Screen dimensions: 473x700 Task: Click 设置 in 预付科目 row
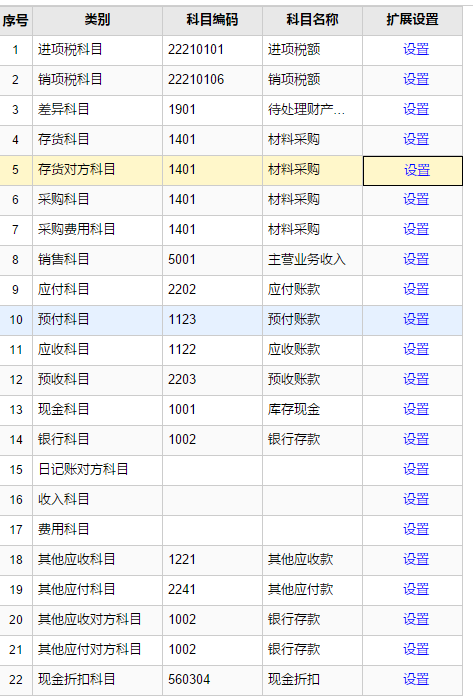coord(416,319)
